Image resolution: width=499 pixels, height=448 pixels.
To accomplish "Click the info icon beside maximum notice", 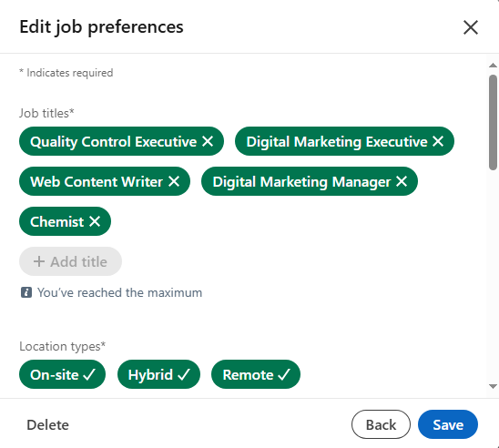I will pos(26,292).
